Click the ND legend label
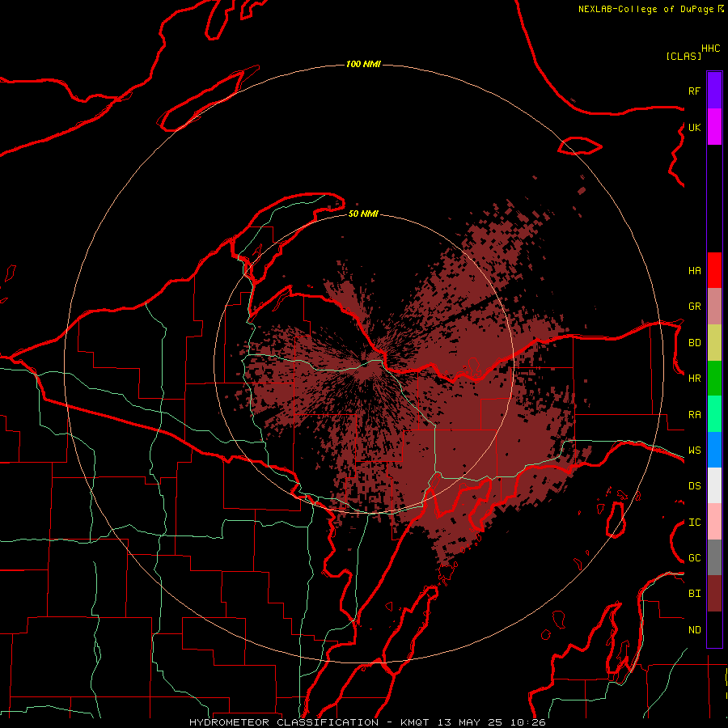Image resolution: width=728 pixels, height=728 pixels. pos(694,630)
